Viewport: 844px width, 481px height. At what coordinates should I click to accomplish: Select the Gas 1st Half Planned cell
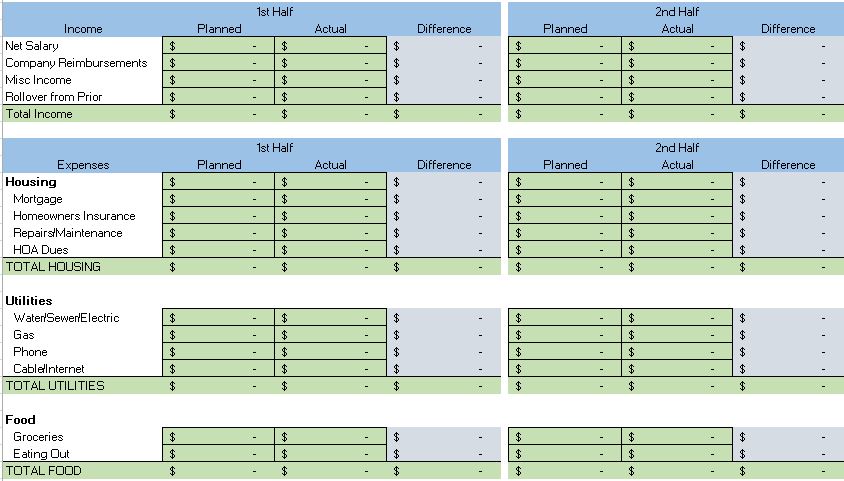219,335
